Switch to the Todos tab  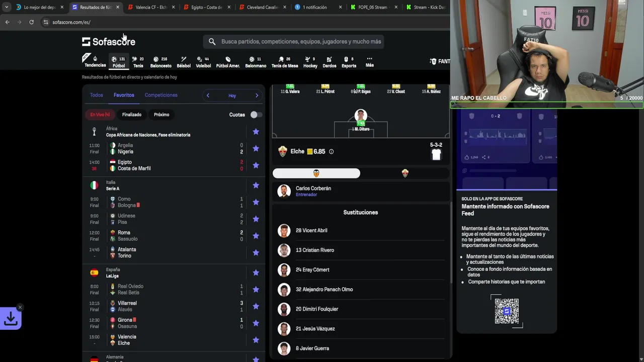point(96,95)
